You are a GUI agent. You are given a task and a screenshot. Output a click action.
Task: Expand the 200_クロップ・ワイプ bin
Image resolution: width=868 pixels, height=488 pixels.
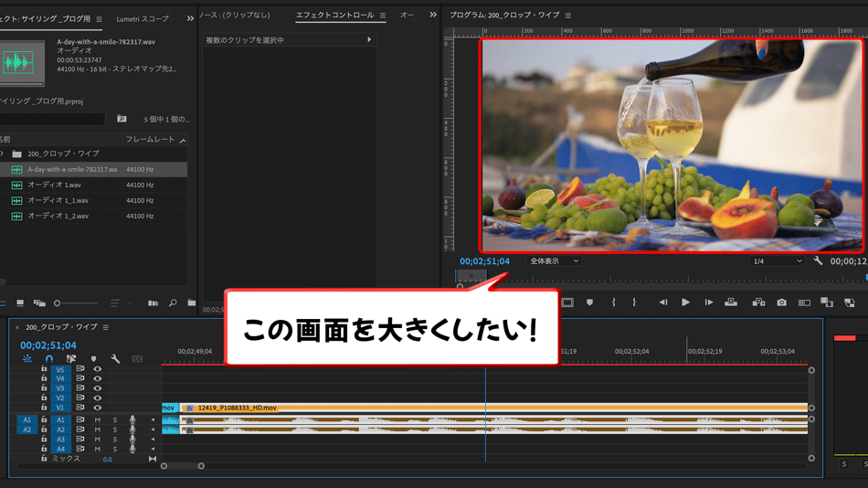[3, 154]
